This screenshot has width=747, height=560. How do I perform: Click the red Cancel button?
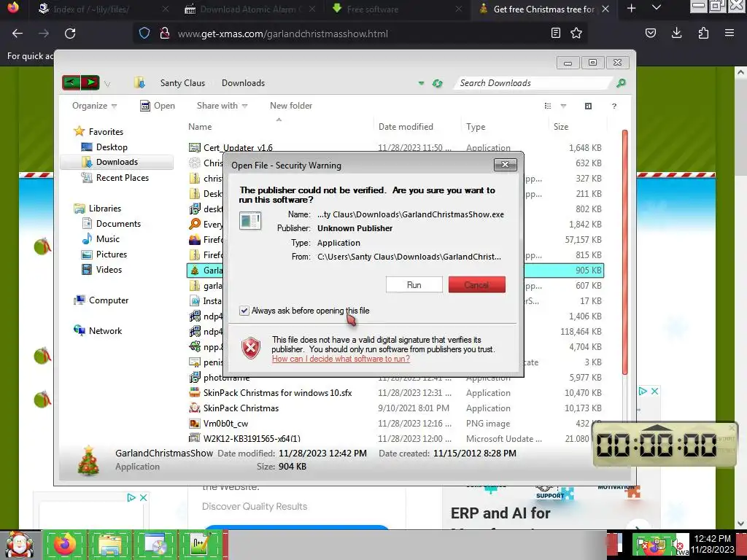coord(476,285)
